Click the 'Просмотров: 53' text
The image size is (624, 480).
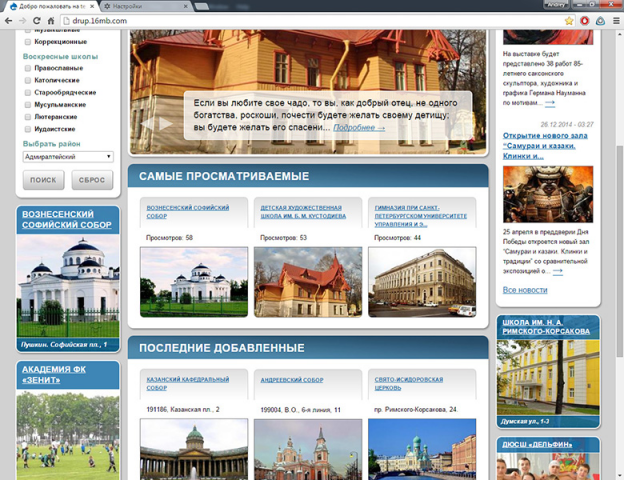point(283,238)
